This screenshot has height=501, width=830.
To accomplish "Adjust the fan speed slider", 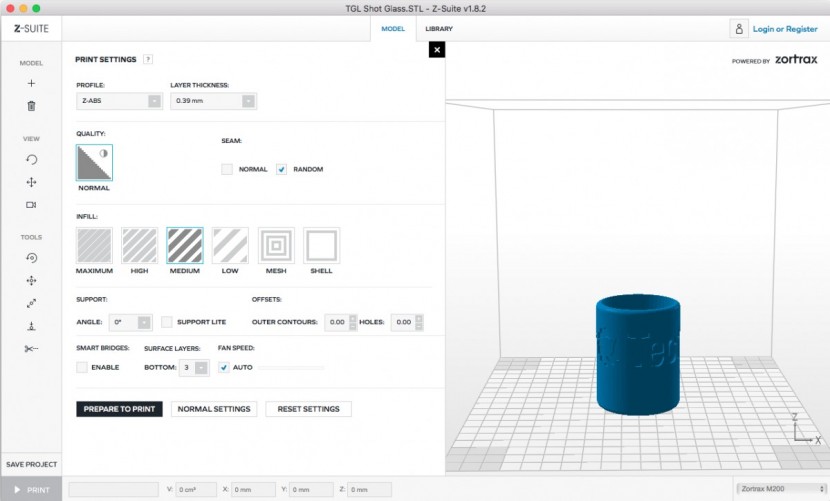I will tap(291, 367).
